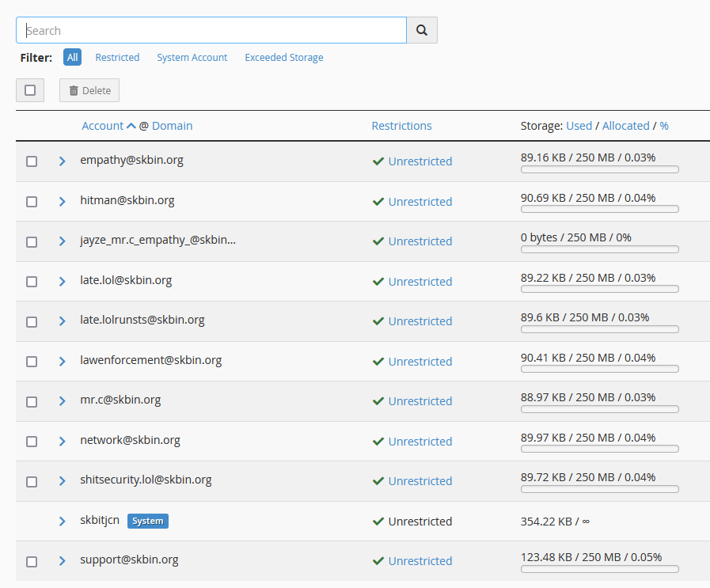Click the green checkmark beside empathy@skbin.org
Viewport: 710px width, 588px height.
(378, 161)
